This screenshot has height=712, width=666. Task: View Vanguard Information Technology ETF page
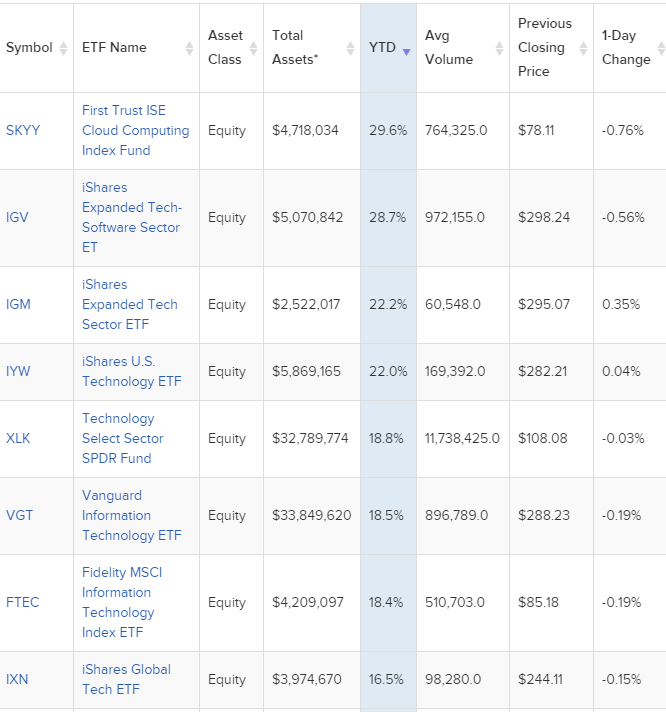[x=131, y=516]
